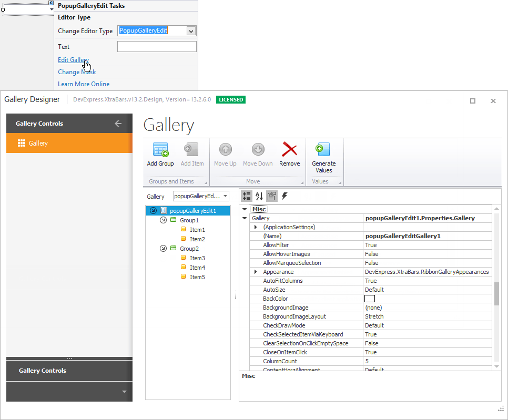This screenshot has width=508, height=420.
Task: Show Events with the lightning icon
Action: pyautogui.click(x=285, y=196)
